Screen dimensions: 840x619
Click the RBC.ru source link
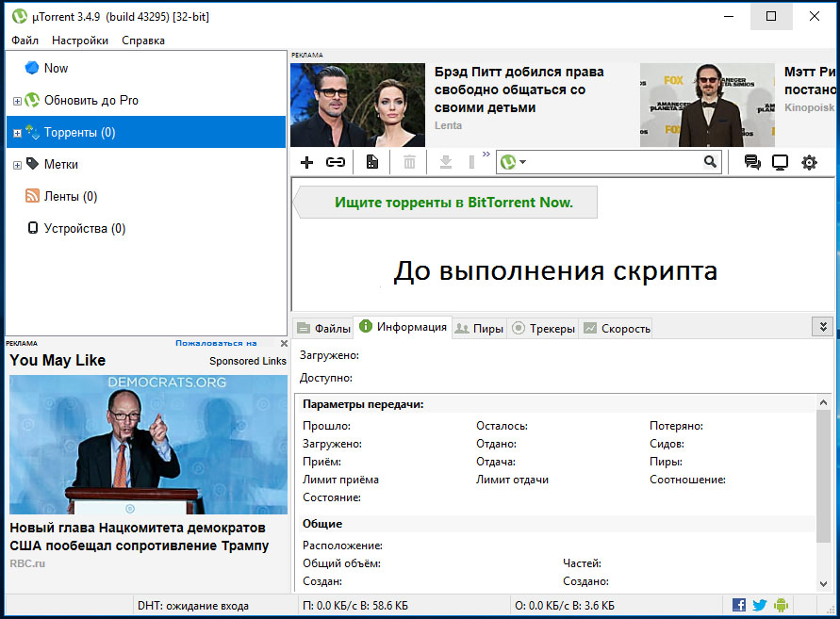(x=27, y=563)
